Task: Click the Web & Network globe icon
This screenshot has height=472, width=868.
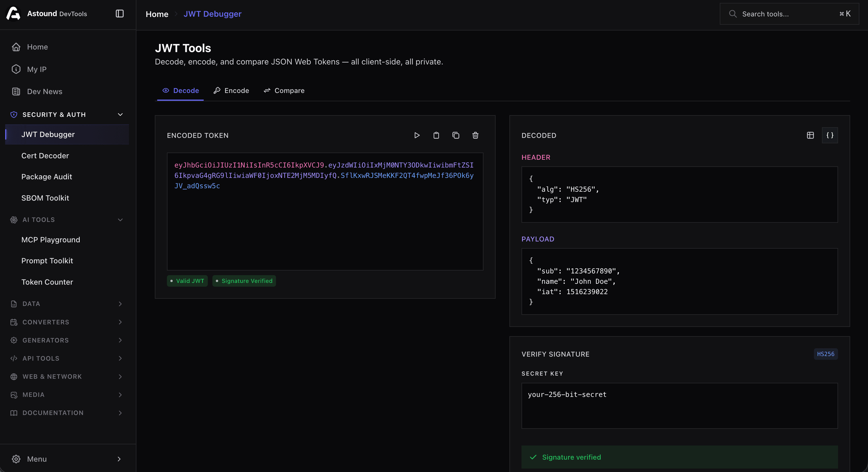Action: tap(14, 377)
